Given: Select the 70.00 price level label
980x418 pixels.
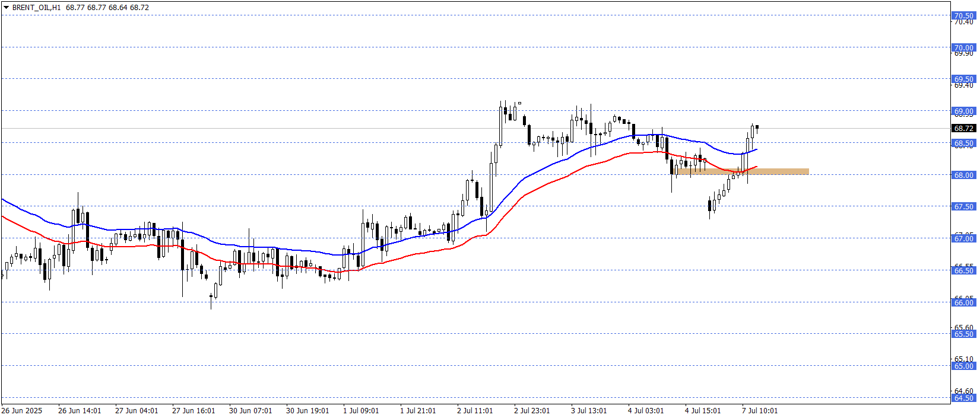Looking at the screenshot, I should click(963, 47).
